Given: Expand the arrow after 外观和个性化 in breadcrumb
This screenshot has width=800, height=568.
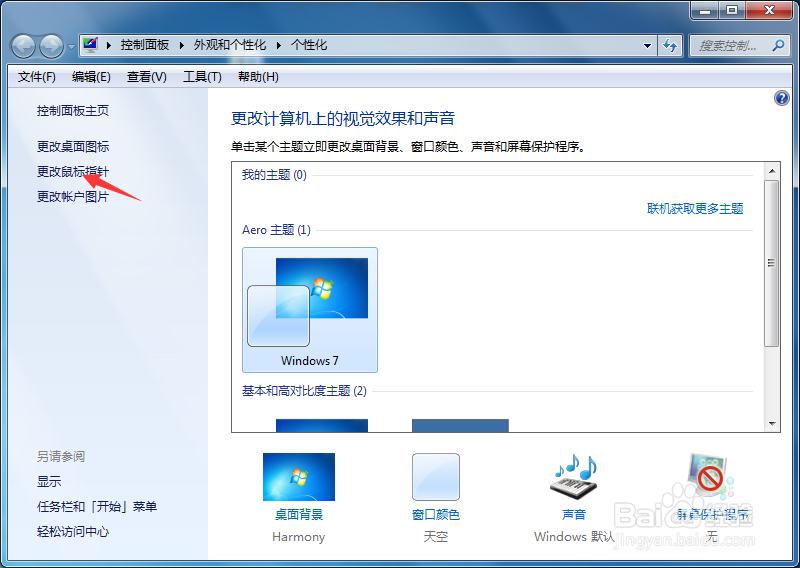Looking at the screenshot, I should (x=279, y=45).
